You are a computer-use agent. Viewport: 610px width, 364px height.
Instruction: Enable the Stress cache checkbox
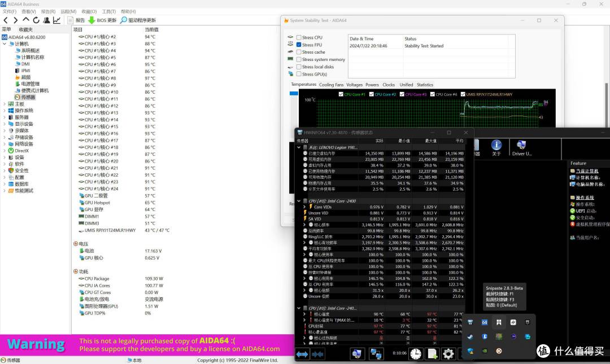point(299,52)
